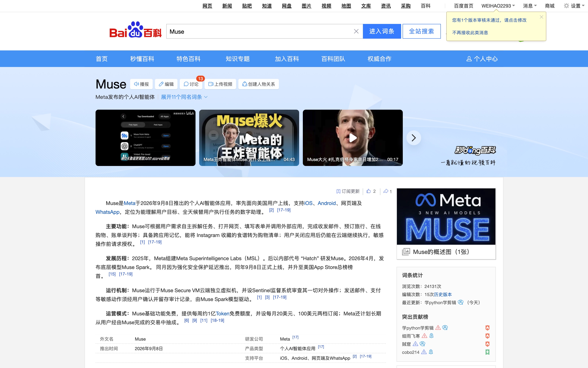Viewport: 588px width, 368px height.
Task: Click 订阅更新 subscribe icon
Action: [338, 191]
